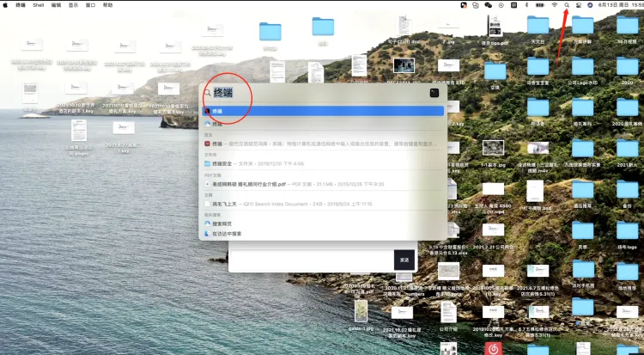The image size is (644, 355).
Task: Select the galda-1.jpg desktop image
Action: 361,315
